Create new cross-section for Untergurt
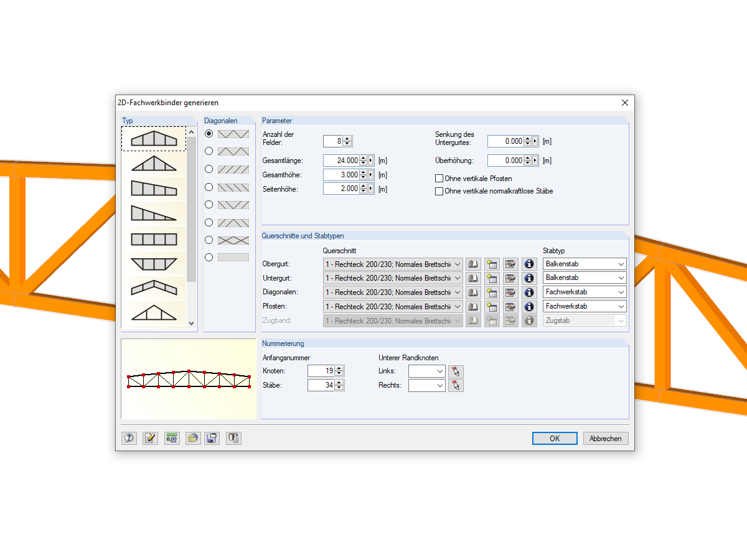 492,278
